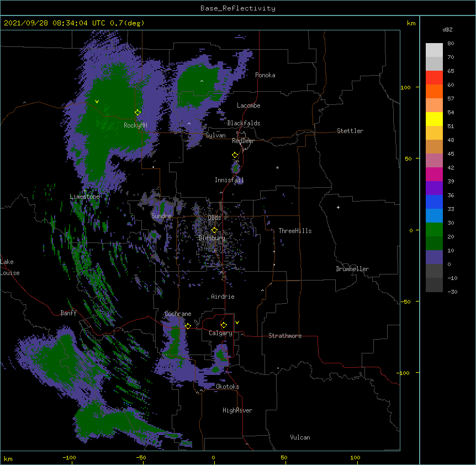Click the Airdrie label

[223, 297]
